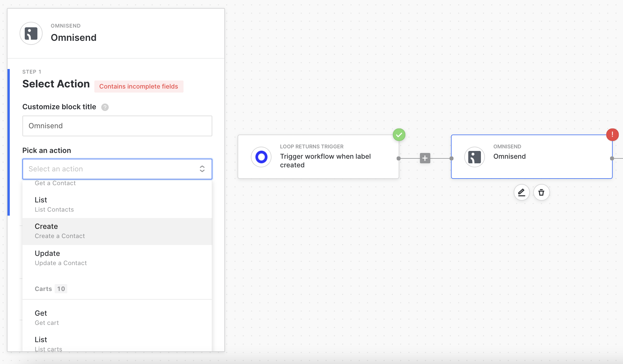Edit the Customize block title input field

click(x=117, y=126)
